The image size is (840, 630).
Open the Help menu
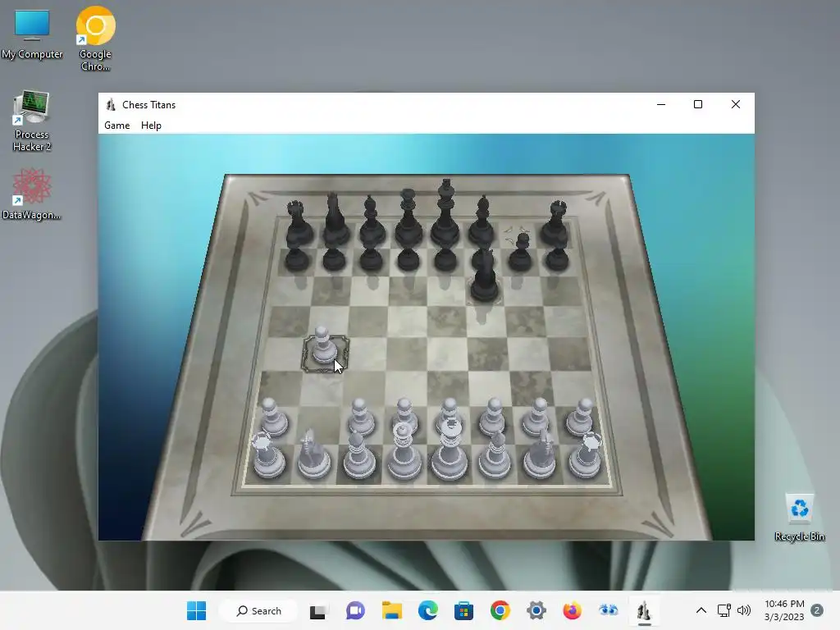151,126
